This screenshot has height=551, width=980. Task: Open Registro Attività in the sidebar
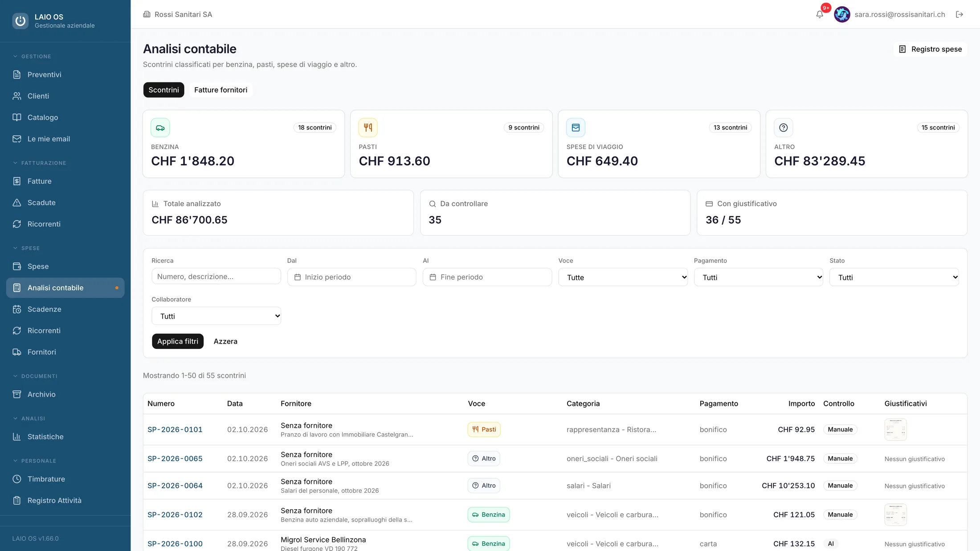[65, 500]
